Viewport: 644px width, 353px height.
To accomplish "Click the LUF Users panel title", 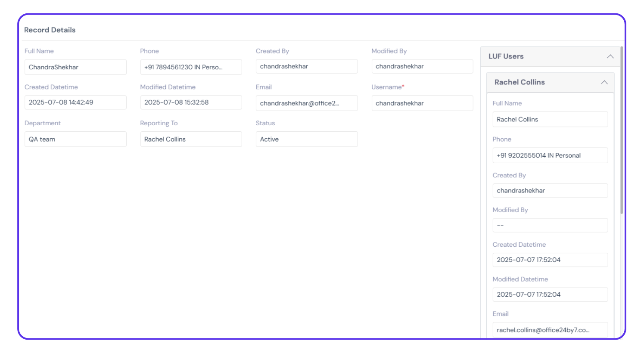I will point(506,56).
